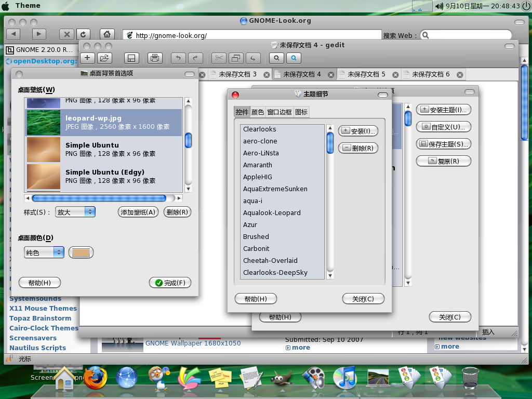Click the browser URL address field
Image resolution: width=532 pixels, height=399 pixels.
pyautogui.click(x=252, y=35)
